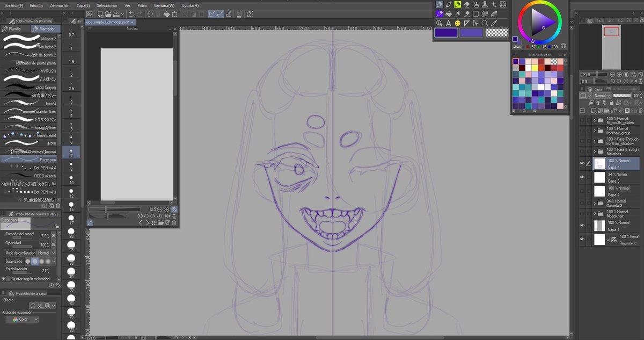This screenshot has height=340, width=644.
Task: Switch to the Plumilla sub tool tab
Action: click(x=14, y=28)
